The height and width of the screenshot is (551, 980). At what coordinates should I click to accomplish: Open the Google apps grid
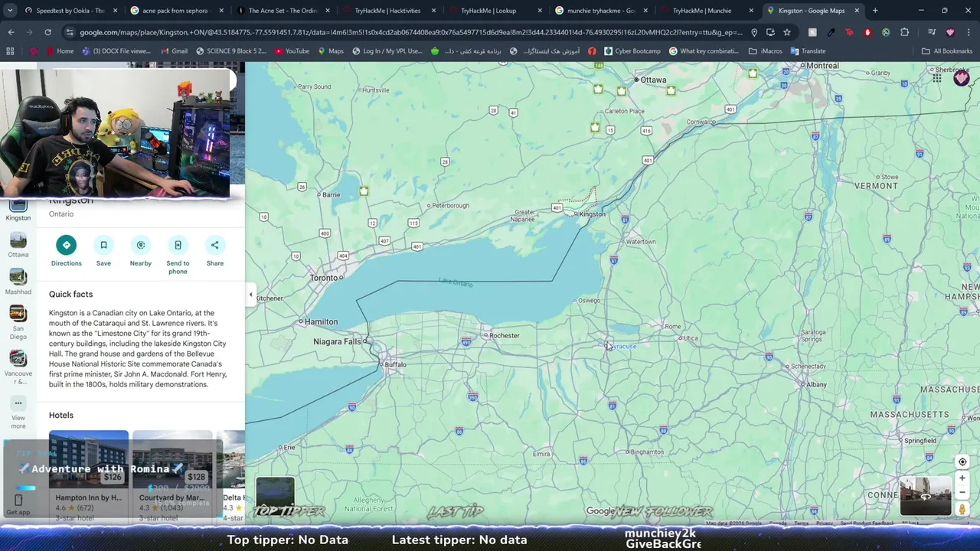tap(937, 78)
